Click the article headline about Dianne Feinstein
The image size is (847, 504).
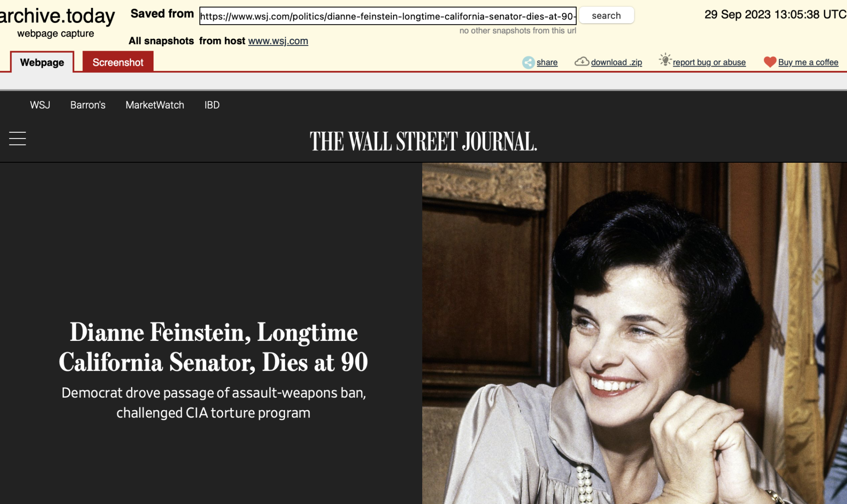pyautogui.click(x=213, y=347)
